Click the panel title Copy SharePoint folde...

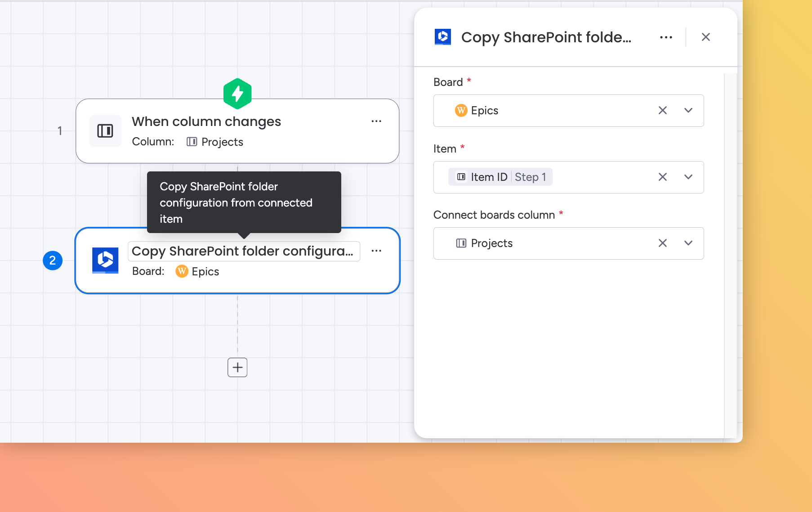[x=546, y=37]
